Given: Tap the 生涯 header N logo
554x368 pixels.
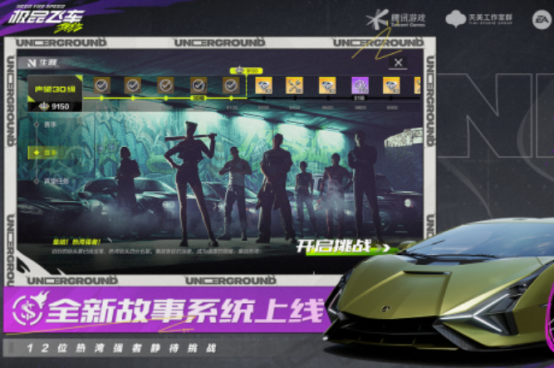Looking at the screenshot, I should pos(32,63).
